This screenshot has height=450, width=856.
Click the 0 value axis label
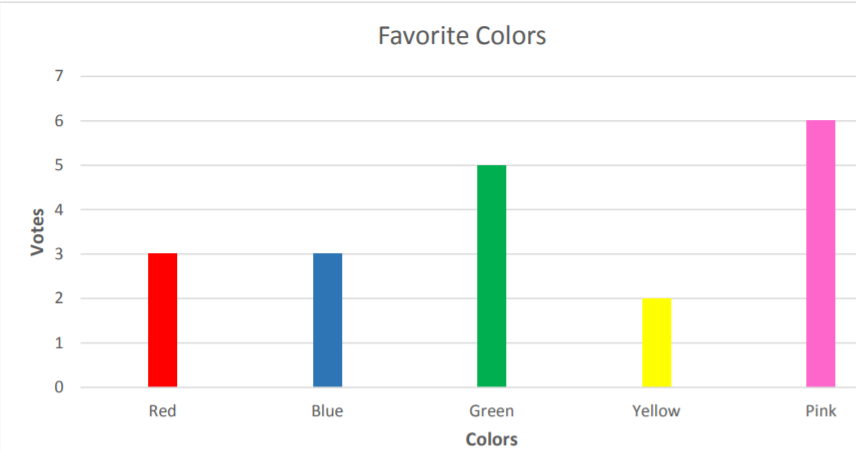tap(59, 387)
